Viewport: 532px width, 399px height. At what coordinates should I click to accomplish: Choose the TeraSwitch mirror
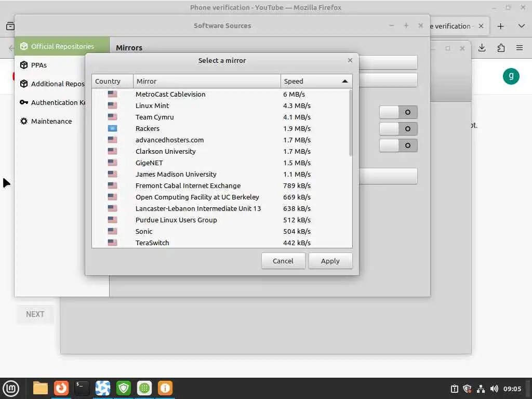(222, 243)
